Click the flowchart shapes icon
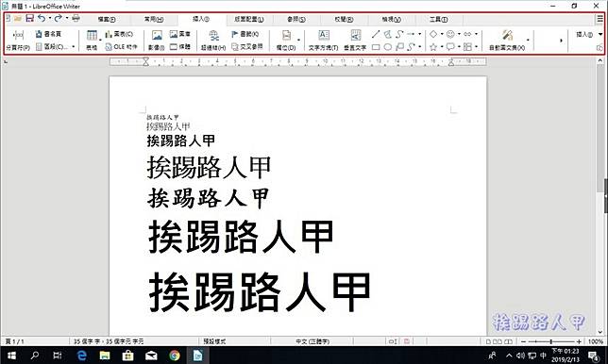This screenshot has width=608, height=364. 467,47
